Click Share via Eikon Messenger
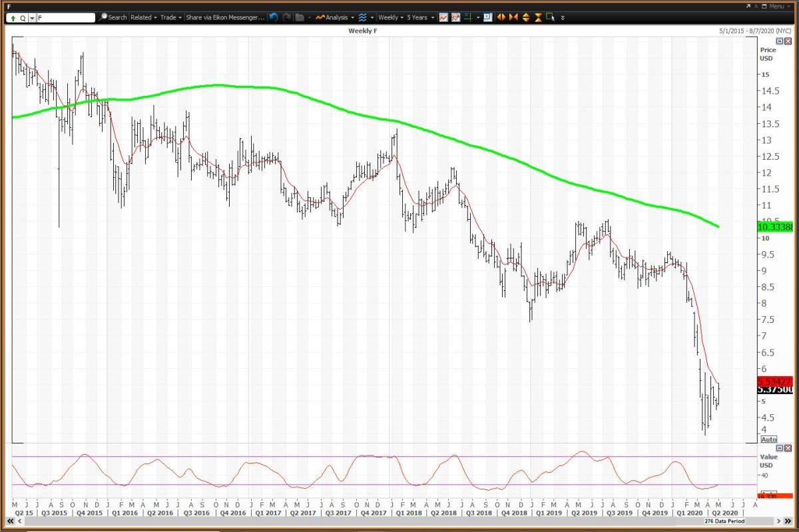The width and height of the screenshot is (799, 532). [x=225, y=17]
